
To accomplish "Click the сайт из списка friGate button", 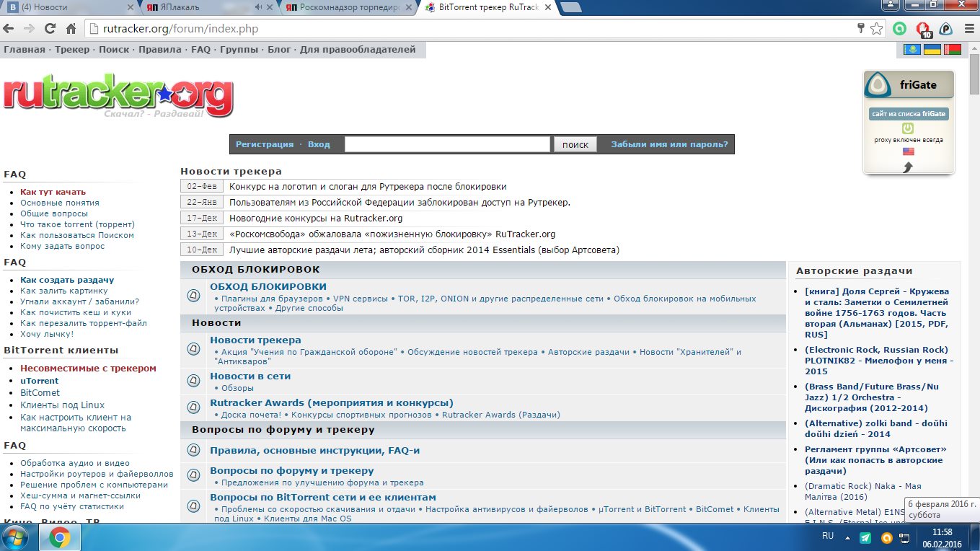I will pyautogui.click(x=909, y=114).
